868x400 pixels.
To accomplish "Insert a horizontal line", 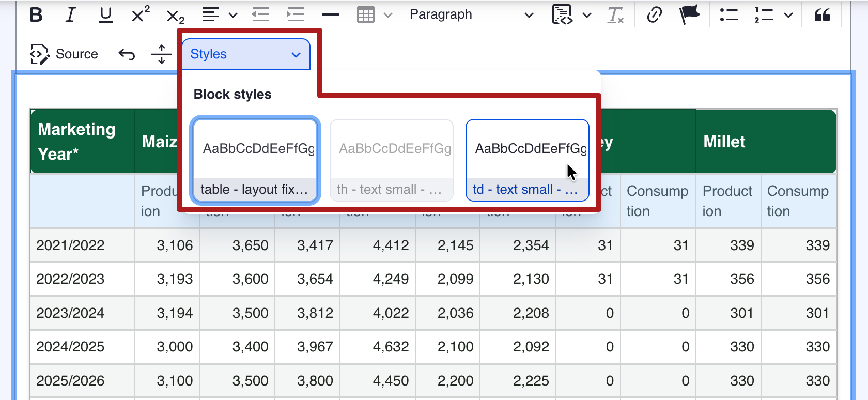I will 331,15.
